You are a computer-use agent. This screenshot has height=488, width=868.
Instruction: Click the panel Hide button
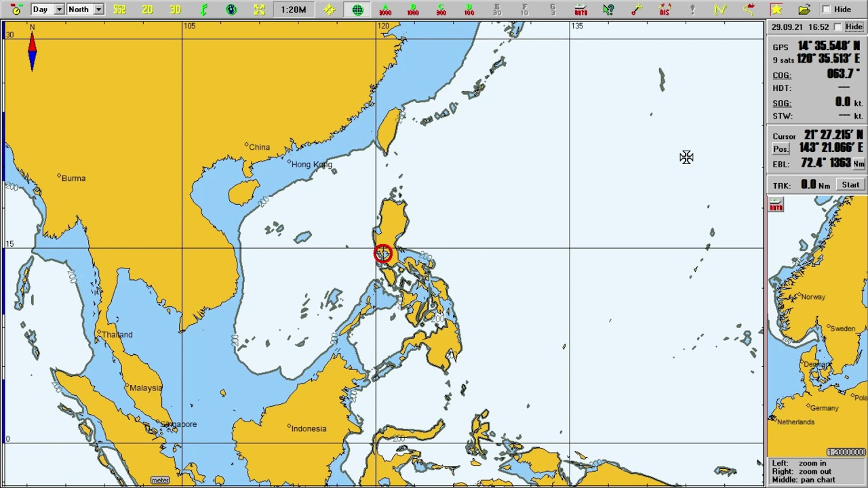point(854,27)
